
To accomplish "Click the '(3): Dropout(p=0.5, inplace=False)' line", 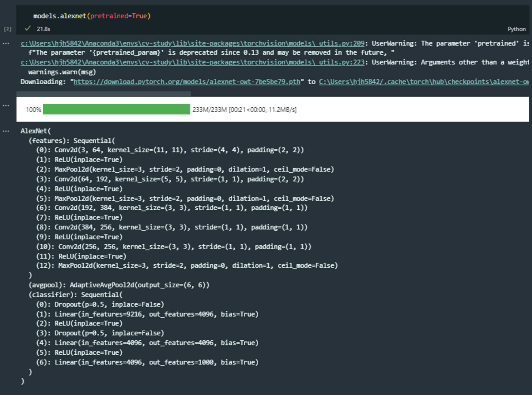I will pos(100,333).
